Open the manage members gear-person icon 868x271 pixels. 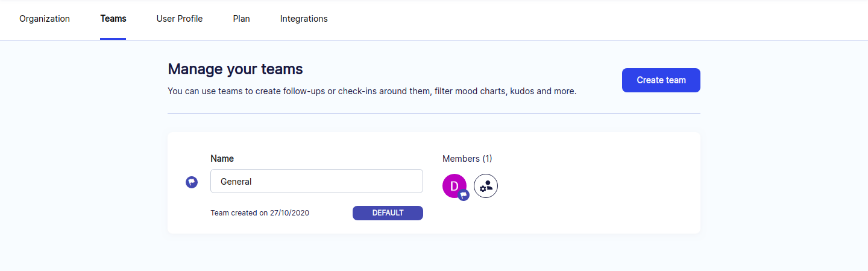(x=486, y=187)
